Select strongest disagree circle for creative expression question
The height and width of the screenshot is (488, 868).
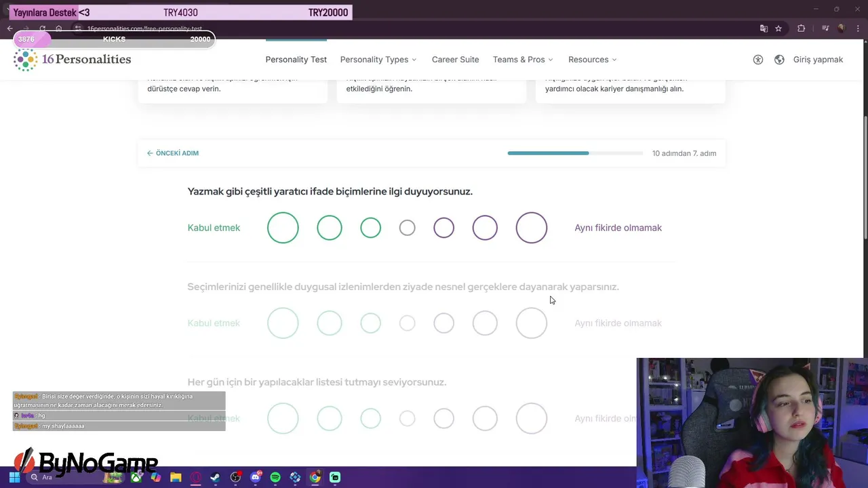click(x=532, y=228)
